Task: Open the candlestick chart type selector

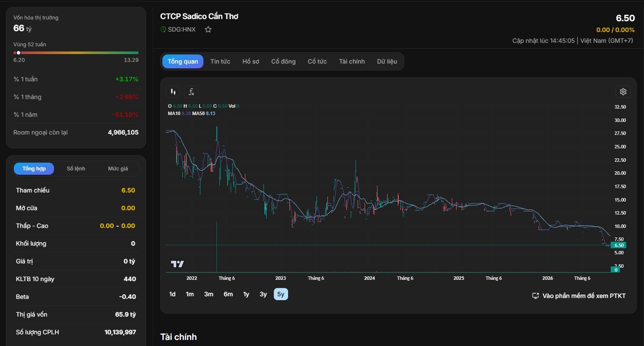Action: [173, 92]
